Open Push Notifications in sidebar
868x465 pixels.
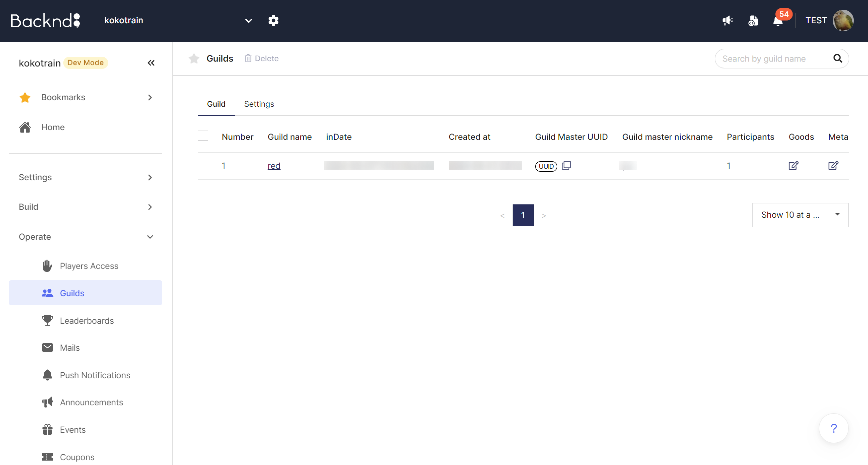[x=86, y=375]
